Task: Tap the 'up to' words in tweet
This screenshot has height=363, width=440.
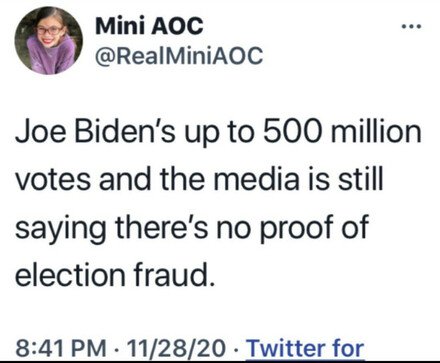Action: (x=218, y=132)
